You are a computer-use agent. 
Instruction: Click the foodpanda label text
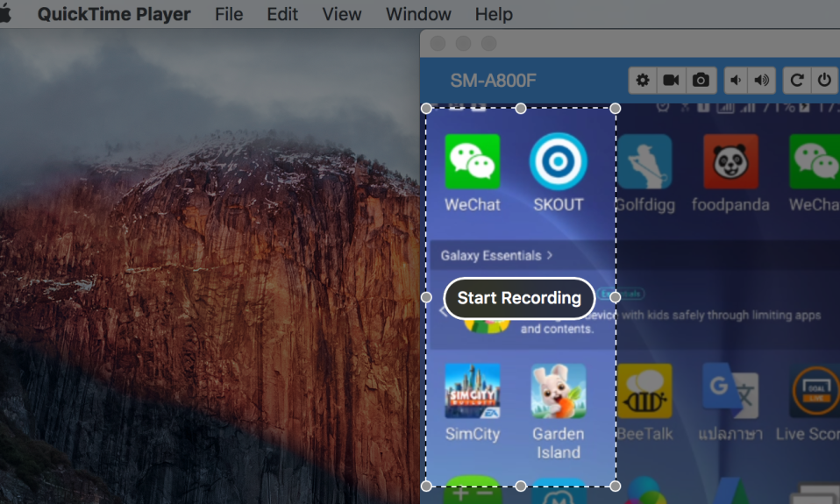point(730,204)
